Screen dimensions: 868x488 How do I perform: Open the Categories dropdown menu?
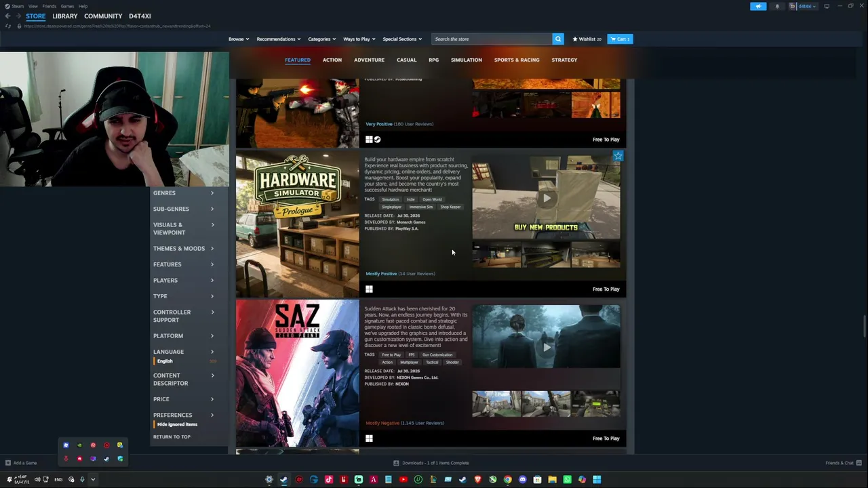point(321,39)
